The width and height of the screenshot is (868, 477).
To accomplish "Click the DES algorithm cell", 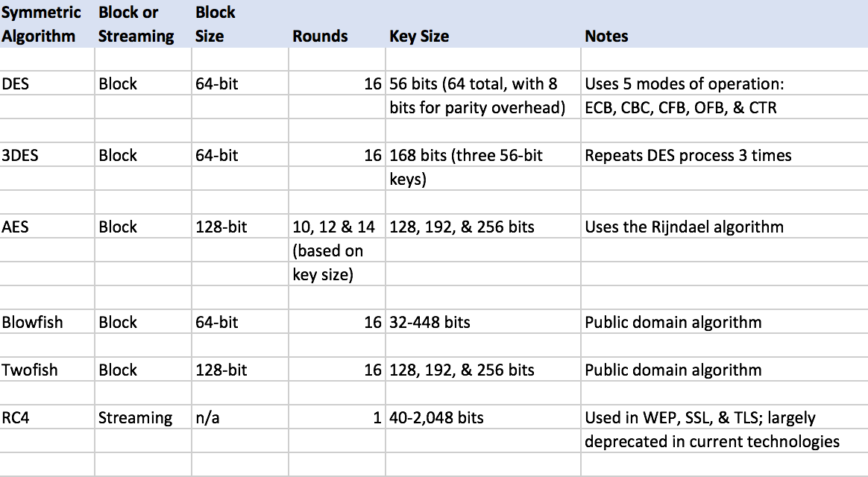I will 15,84.
